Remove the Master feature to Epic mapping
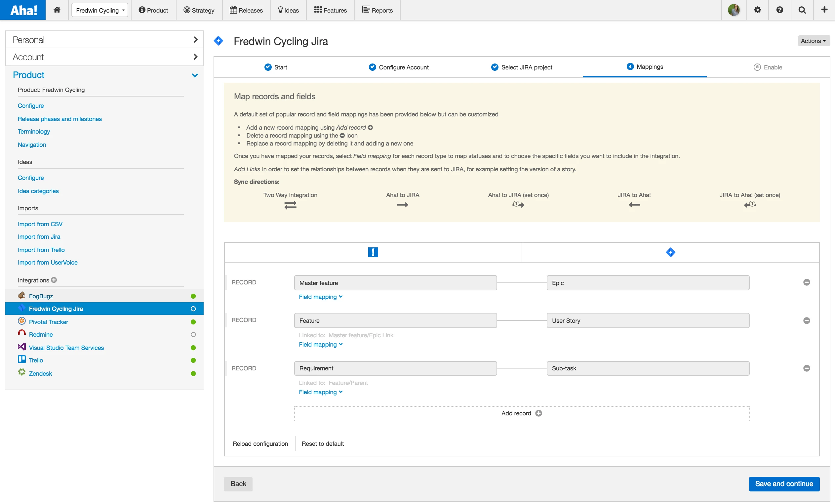Screen dimensions: 835x504 pos(807,282)
